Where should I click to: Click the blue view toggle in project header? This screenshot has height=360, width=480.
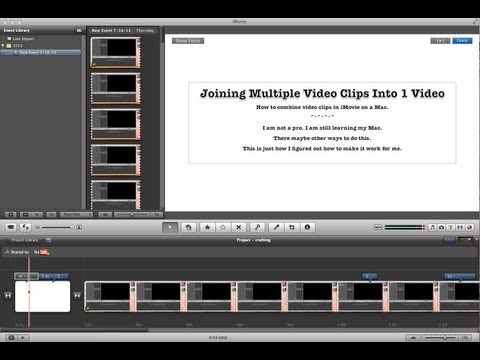click(449, 240)
